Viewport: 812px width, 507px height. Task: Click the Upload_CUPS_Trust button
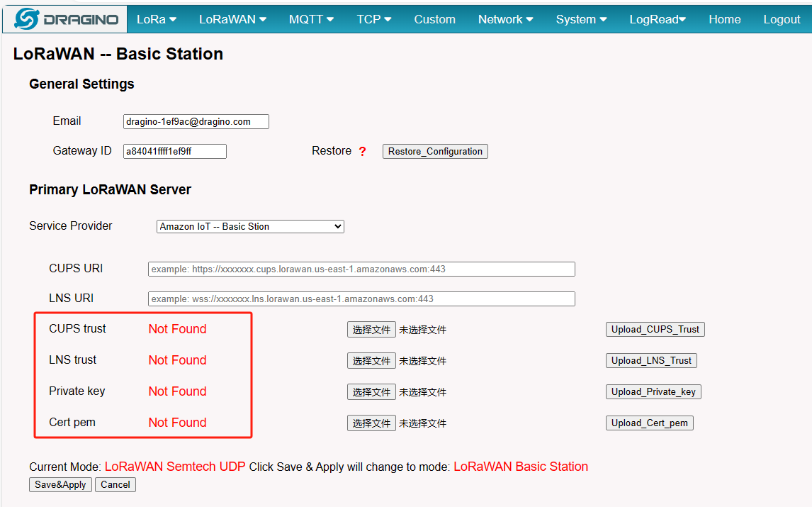coord(655,329)
